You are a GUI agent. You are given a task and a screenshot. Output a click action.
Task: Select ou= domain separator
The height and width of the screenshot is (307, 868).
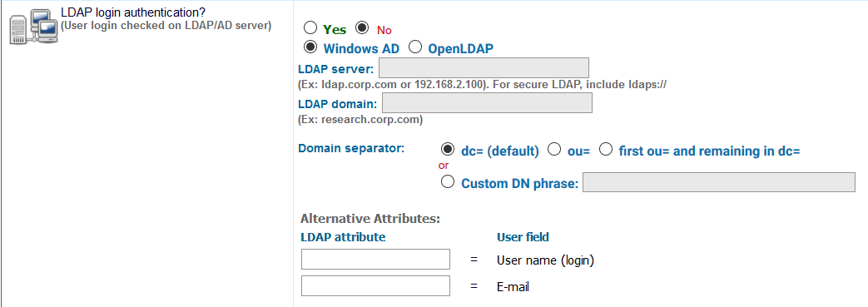click(x=554, y=150)
